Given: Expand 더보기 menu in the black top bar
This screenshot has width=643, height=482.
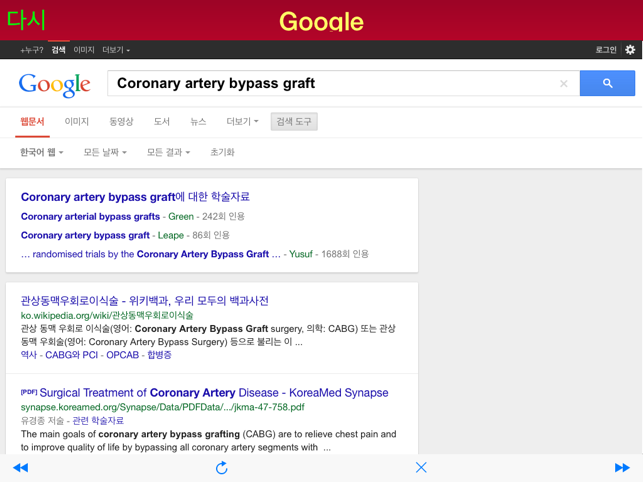Looking at the screenshot, I should coord(116,50).
